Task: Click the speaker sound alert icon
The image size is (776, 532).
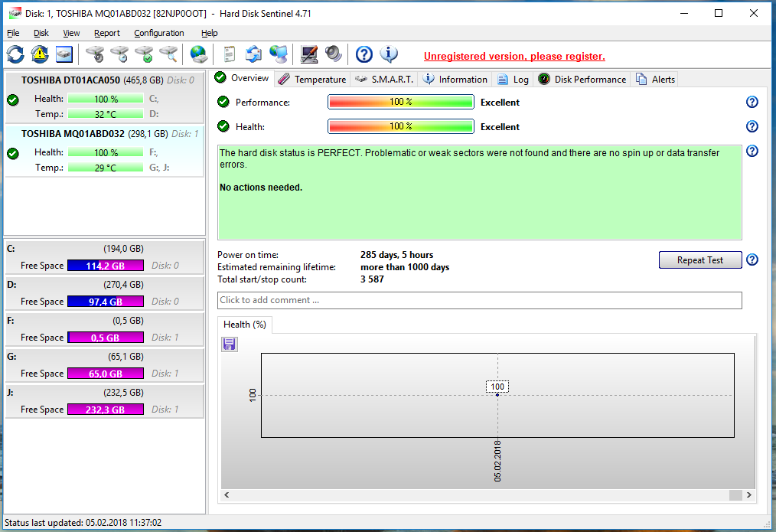Action: (333, 54)
